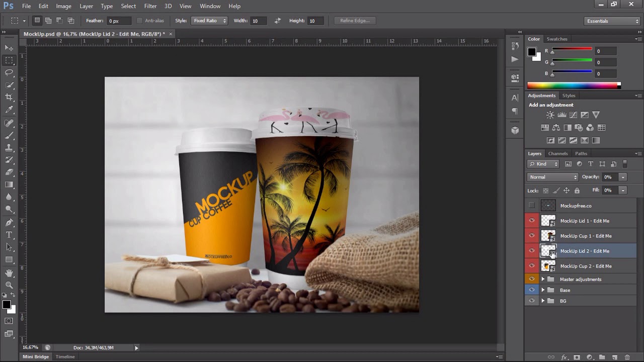The width and height of the screenshot is (644, 362).
Task: Lock all for the layer
Action: [x=577, y=191]
